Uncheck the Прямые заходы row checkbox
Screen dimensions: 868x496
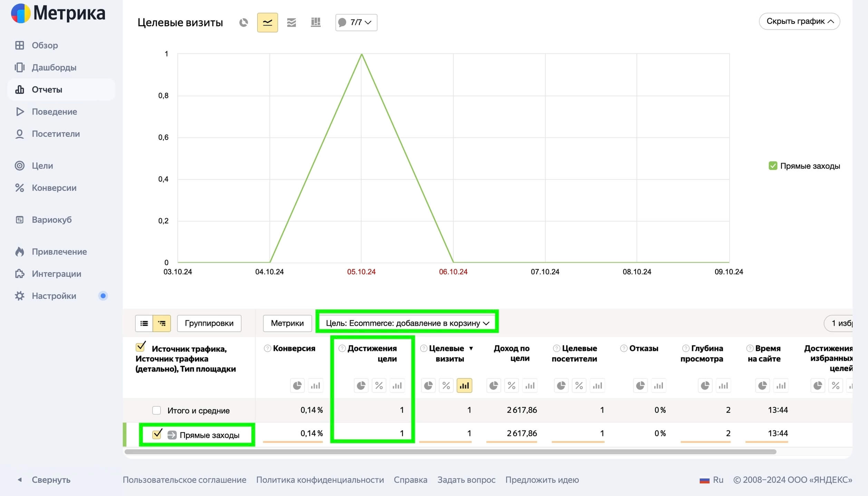point(157,434)
